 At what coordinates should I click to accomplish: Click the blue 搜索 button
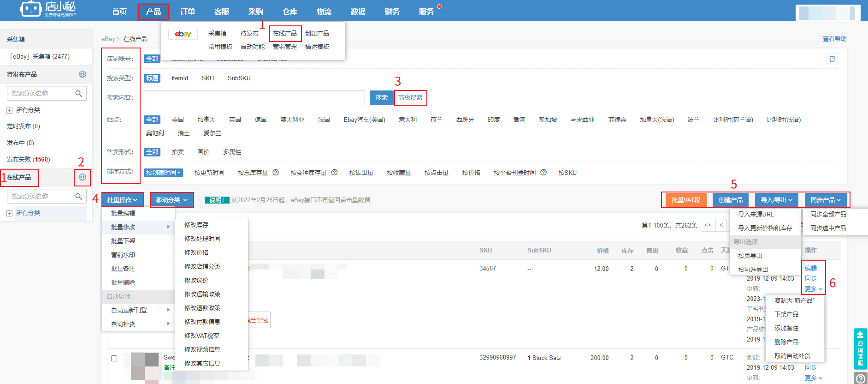(381, 97)
